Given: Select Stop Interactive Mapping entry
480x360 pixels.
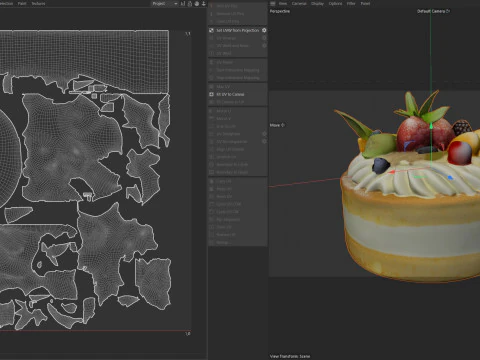Looking at the screenshot, I should [x=238, y=78].
